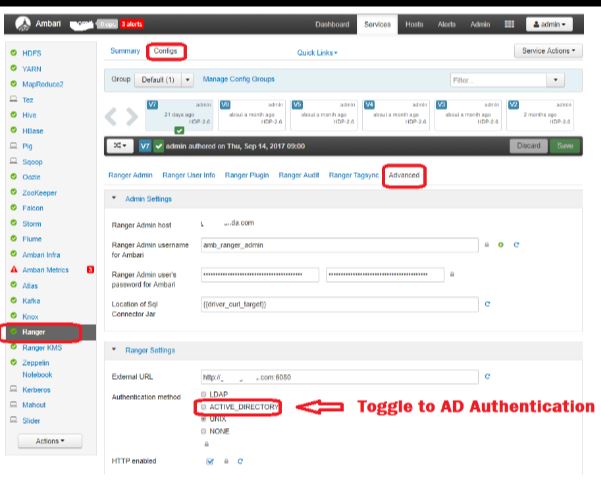
Task: Switch to the Summary tab
Action: (125, 51)
